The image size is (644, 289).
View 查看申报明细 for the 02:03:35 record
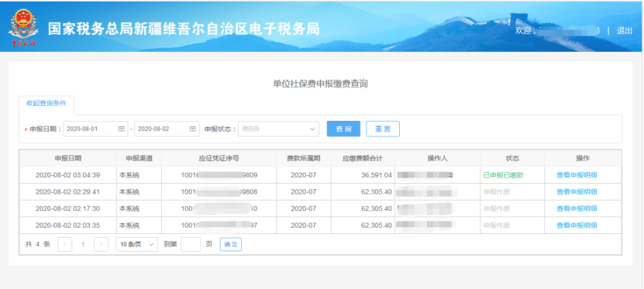point(577,225)
